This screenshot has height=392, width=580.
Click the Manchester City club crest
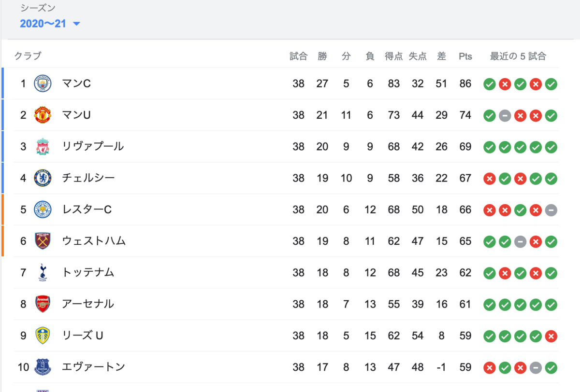click(x=42, y=84)
